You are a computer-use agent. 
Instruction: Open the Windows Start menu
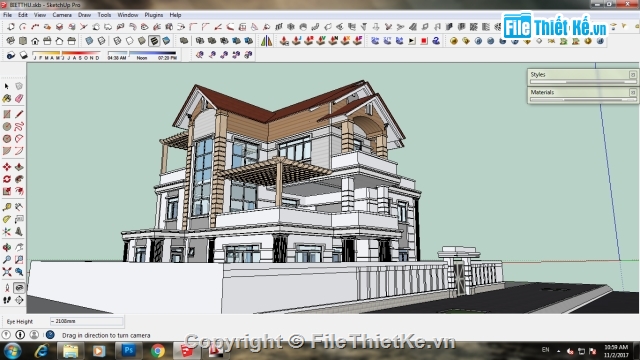pyautogui.click(x=12, y=351)
